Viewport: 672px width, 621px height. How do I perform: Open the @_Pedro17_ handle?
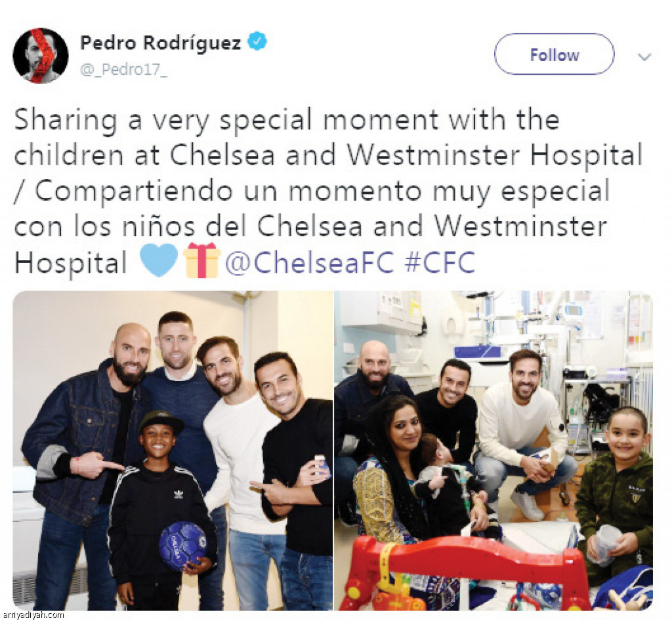[x=124, y=69]
